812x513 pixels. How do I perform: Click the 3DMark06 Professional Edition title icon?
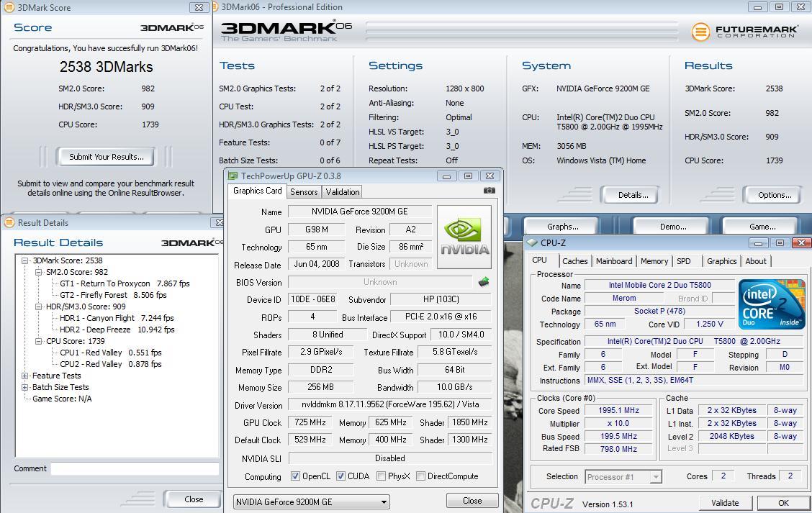pos(216,7)
